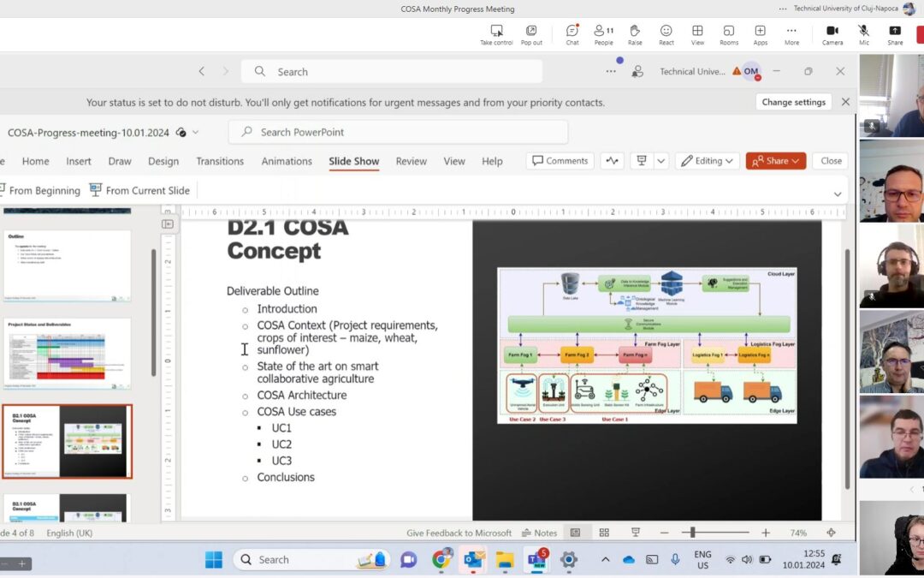Open the Animations ribbon tab
Screen dimensions: 924x578
click(x=286, y=161)
